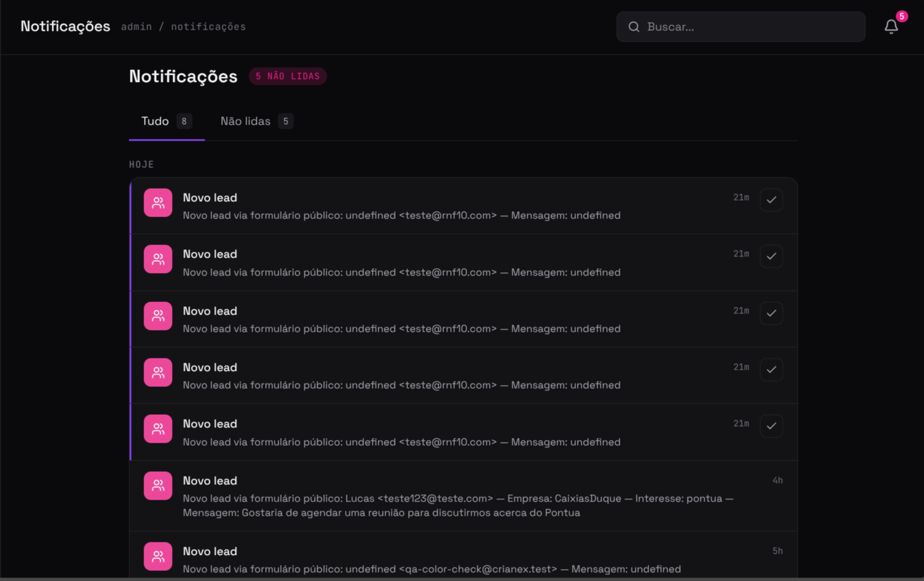Mark the fourth Novo lead notification as read

tap(771, 370)
